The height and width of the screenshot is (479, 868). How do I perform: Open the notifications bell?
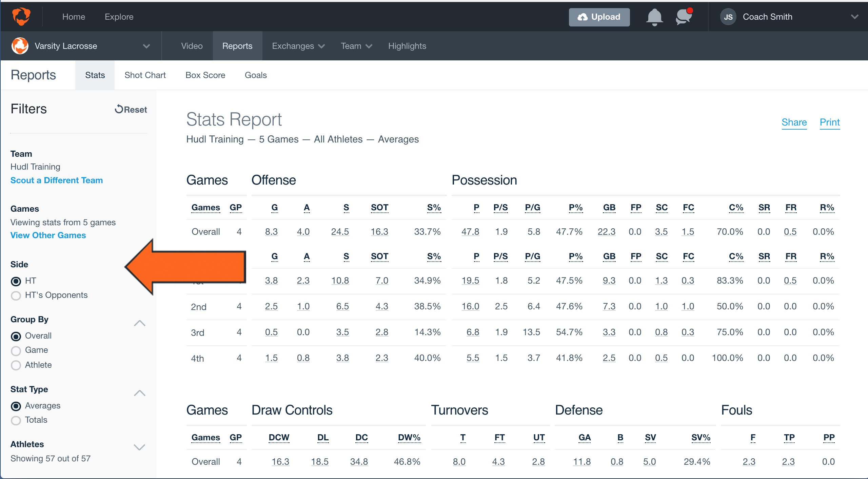(x=654, y=17)
